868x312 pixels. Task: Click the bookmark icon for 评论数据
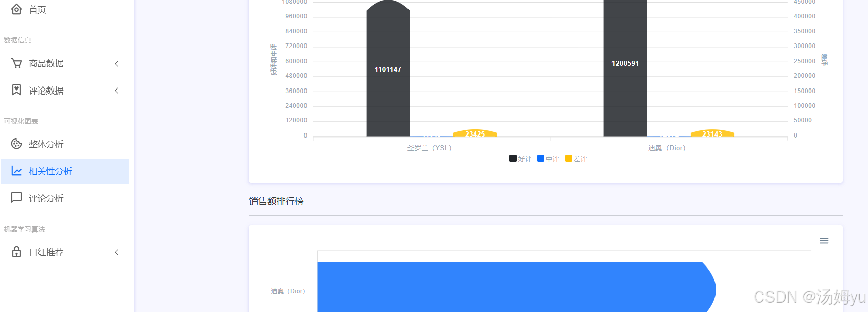pos(16,90)
